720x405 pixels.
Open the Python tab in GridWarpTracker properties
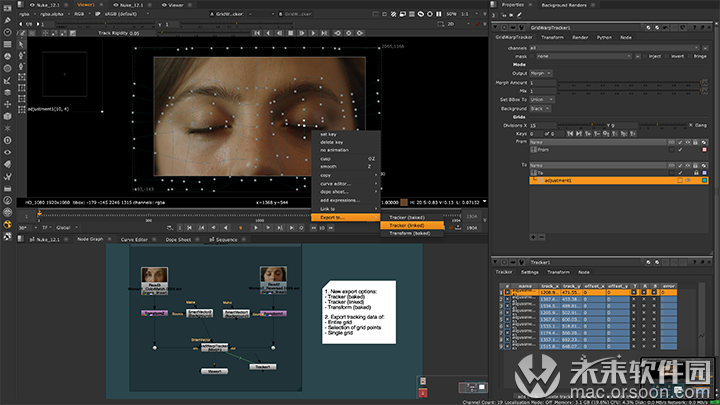pos(604,37)
